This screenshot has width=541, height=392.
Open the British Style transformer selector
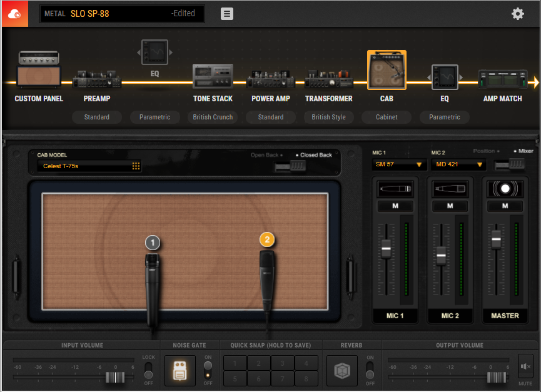tap(328, 117)
